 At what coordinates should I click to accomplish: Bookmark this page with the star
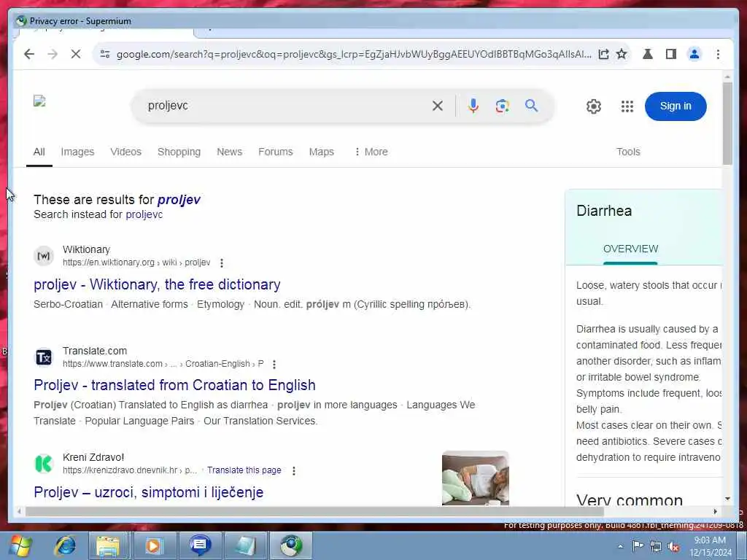pyautogui.click(x=622, y=54)
